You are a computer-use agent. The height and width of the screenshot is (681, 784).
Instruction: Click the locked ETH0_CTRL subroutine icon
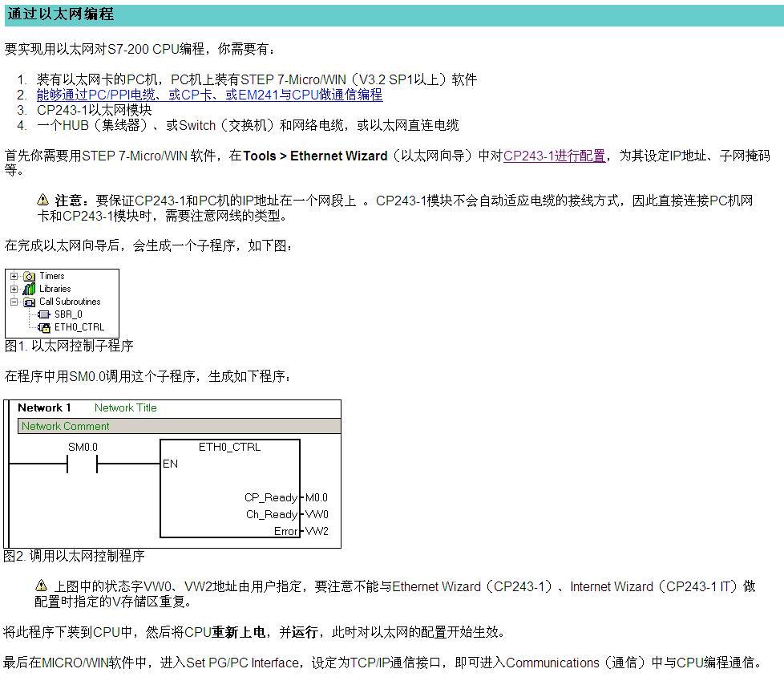pos(44,327)
